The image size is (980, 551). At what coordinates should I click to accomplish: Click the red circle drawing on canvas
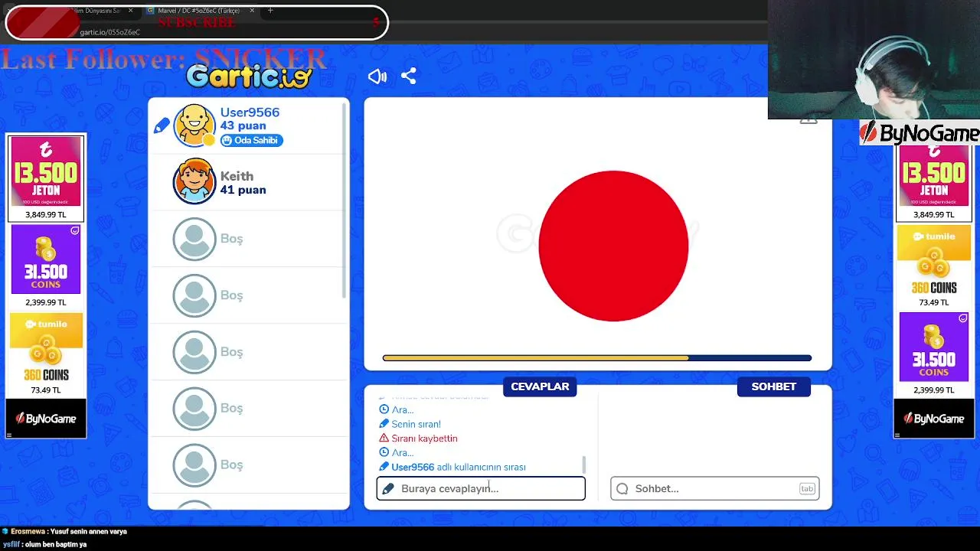click(x=613, y=246)
